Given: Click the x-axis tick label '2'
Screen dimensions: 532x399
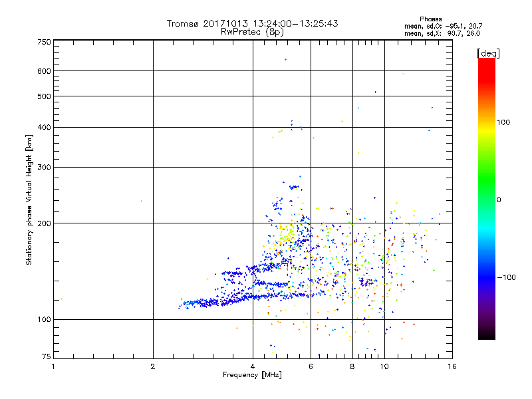Looking at the screenshot, I should pyautogui.click(x=153, y=366).
